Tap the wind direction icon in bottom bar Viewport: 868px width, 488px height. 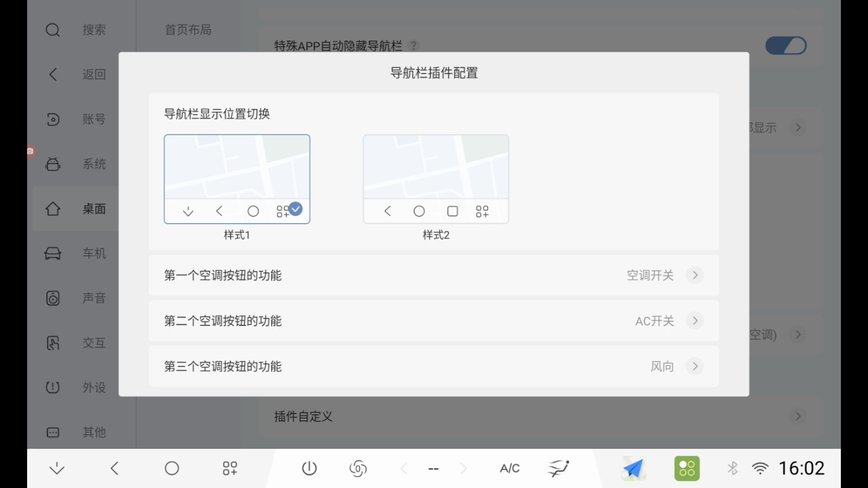[559, 469]
